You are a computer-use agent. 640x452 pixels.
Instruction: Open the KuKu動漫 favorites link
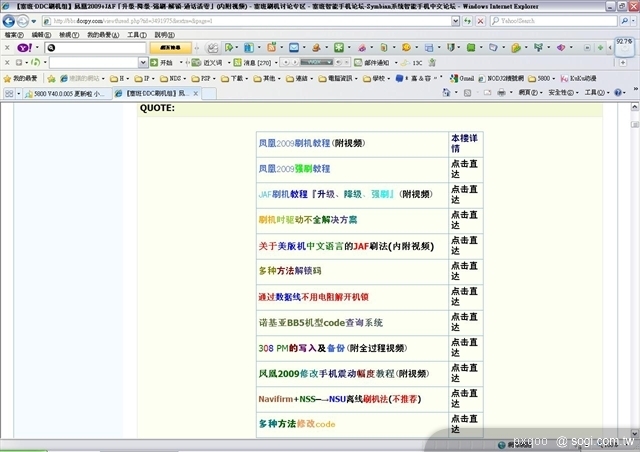578,78
